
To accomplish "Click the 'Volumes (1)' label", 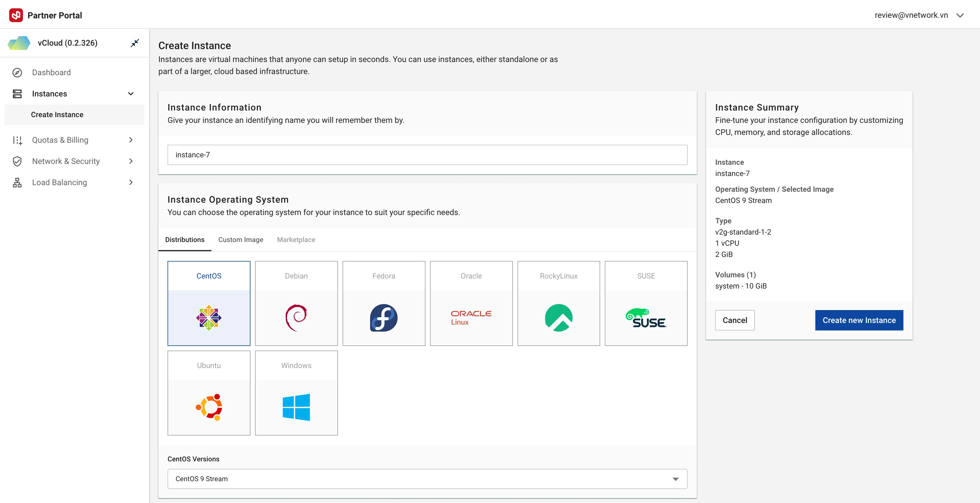I will click(x=735, y=275).
